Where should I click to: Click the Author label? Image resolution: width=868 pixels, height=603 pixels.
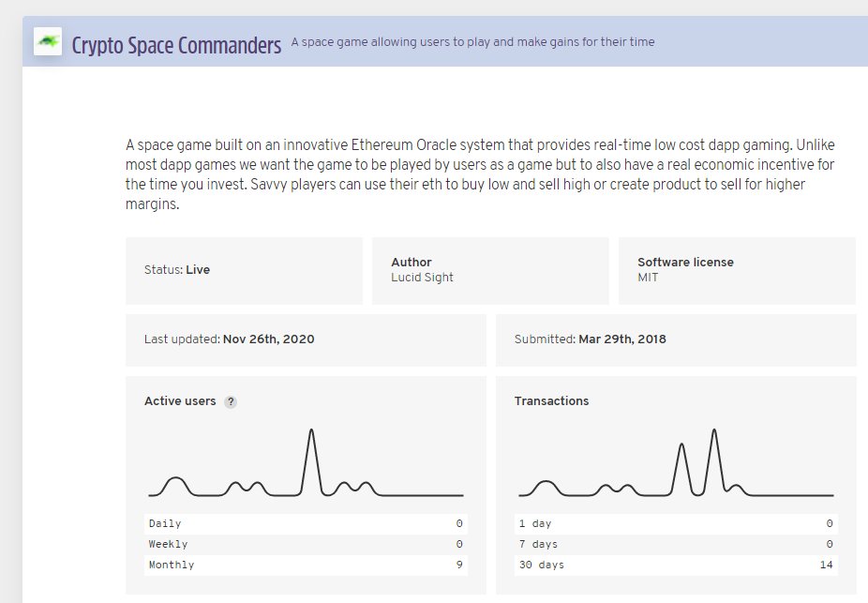[x=411, y=262]
